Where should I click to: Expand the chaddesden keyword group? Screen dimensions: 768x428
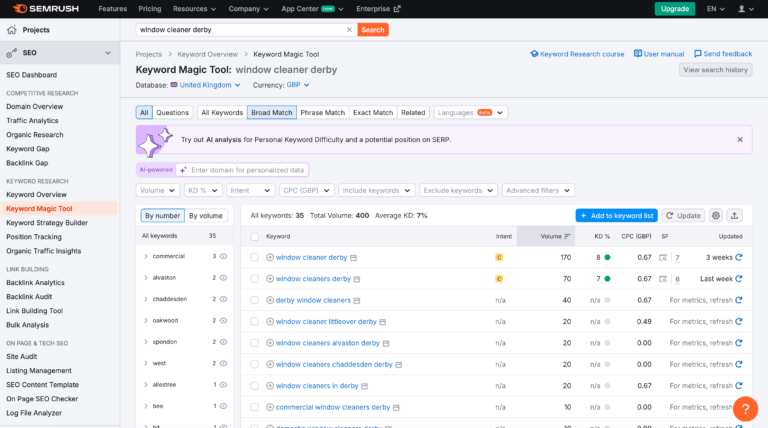pyautogui.click(x=145, y=299)
